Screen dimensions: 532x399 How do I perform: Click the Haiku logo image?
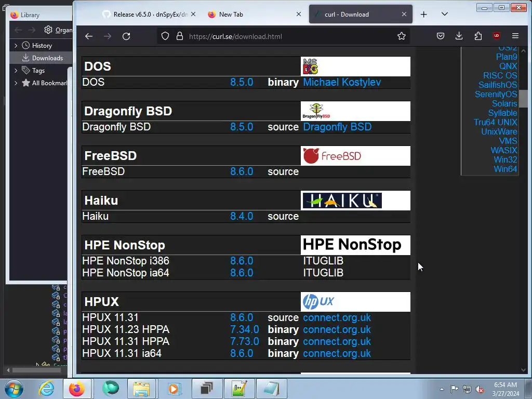[342, 201]
